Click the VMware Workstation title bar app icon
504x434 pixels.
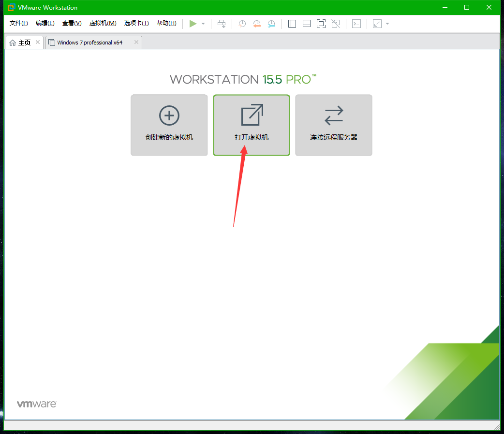pos(11,7)
